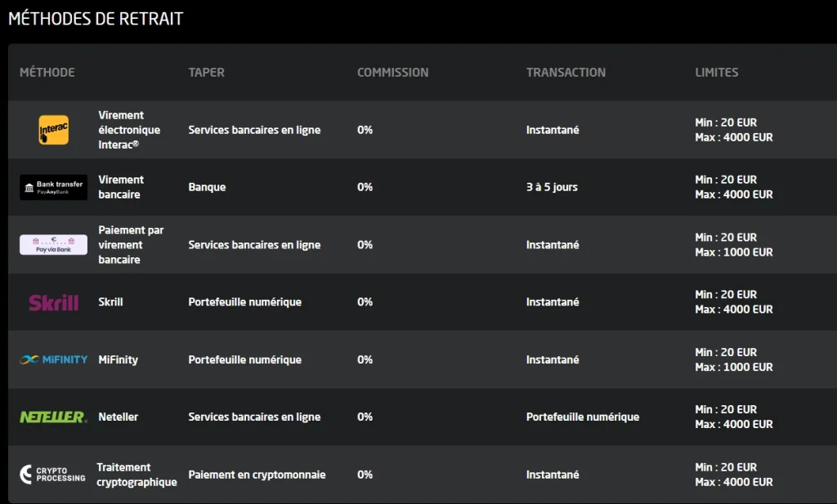
Task: Click the Commission column header
Action: (393, 72)
